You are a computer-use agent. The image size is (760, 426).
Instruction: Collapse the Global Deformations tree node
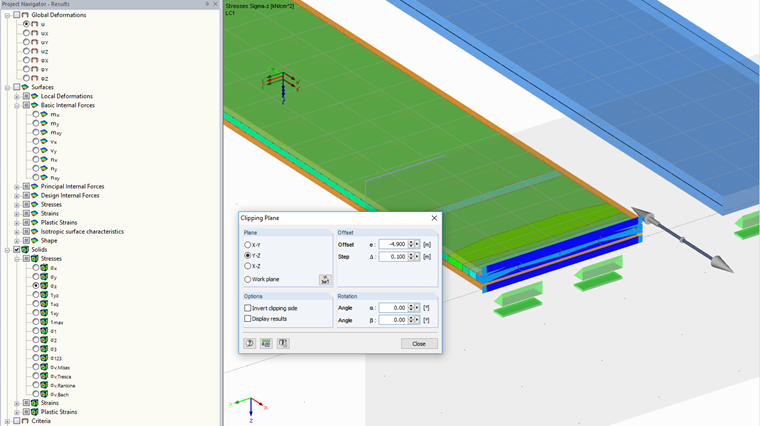tap(7, 16)
